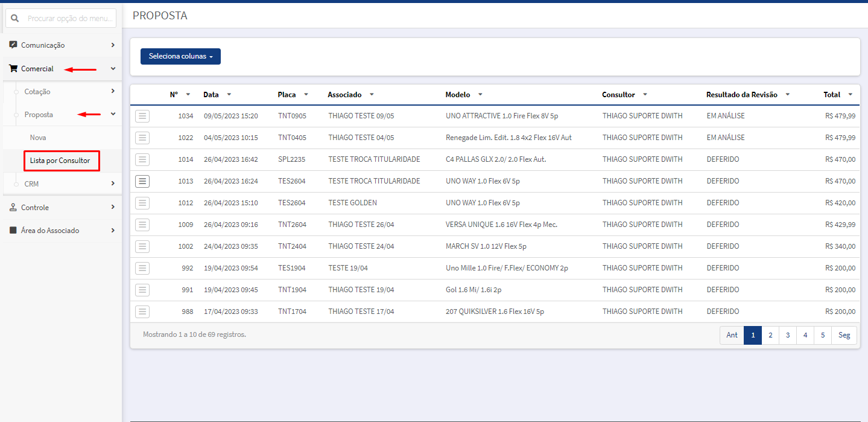Expand the Área do Associado chevron
This screenshot has width=868, height=422.
pos(113,230)
